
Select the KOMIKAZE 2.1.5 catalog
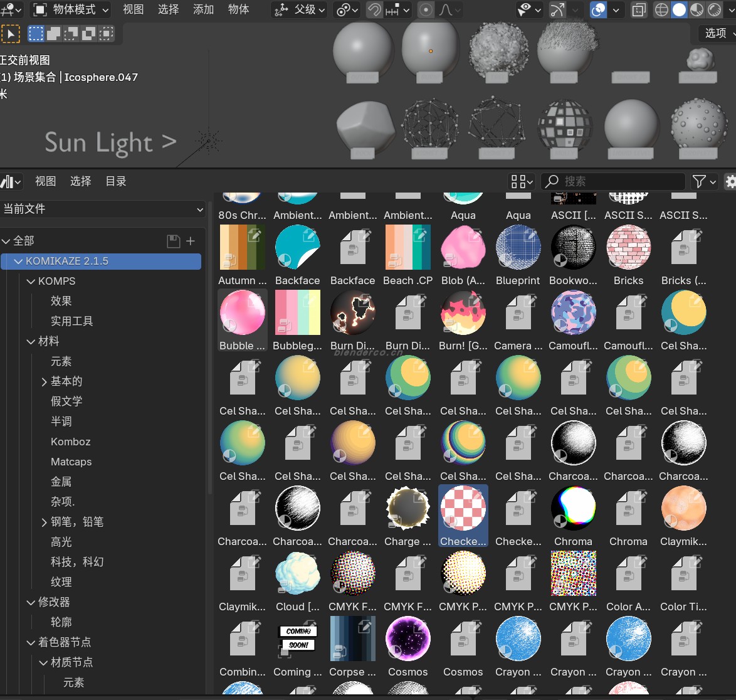102,261
